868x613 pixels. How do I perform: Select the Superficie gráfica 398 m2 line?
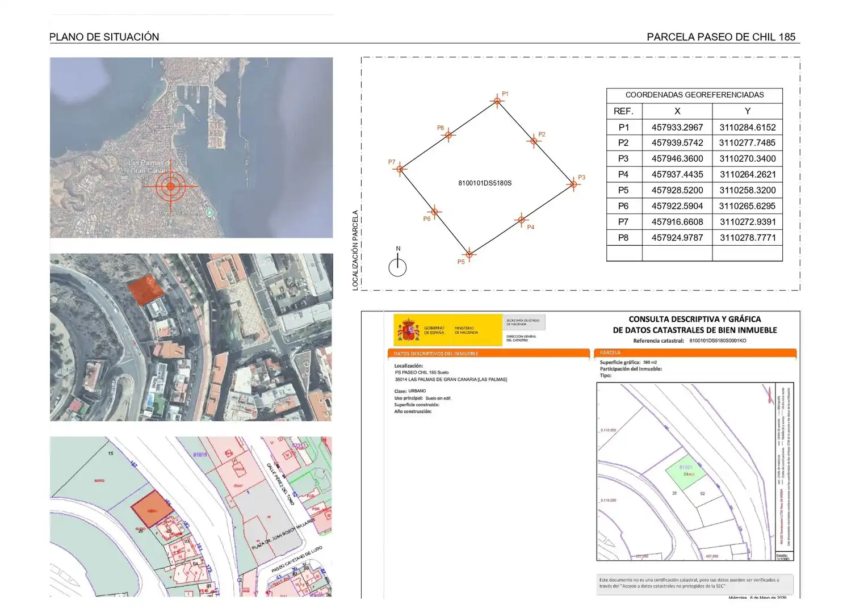pos(628,362)
